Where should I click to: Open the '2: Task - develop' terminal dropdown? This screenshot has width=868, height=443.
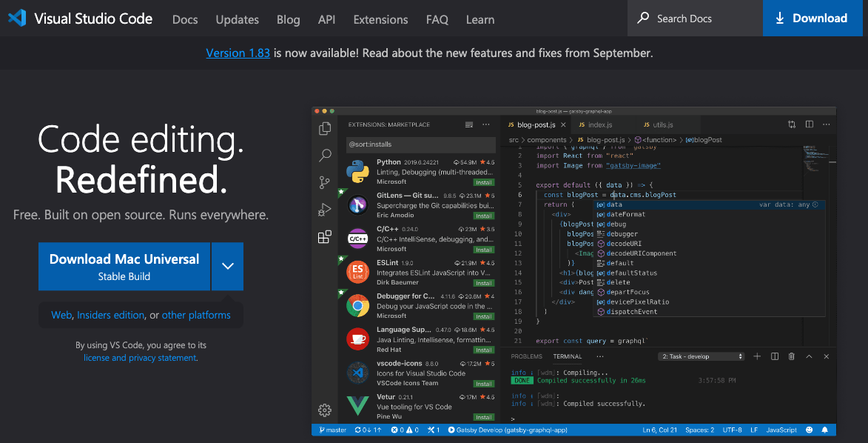pyautogui.click(x=702, y=356)
